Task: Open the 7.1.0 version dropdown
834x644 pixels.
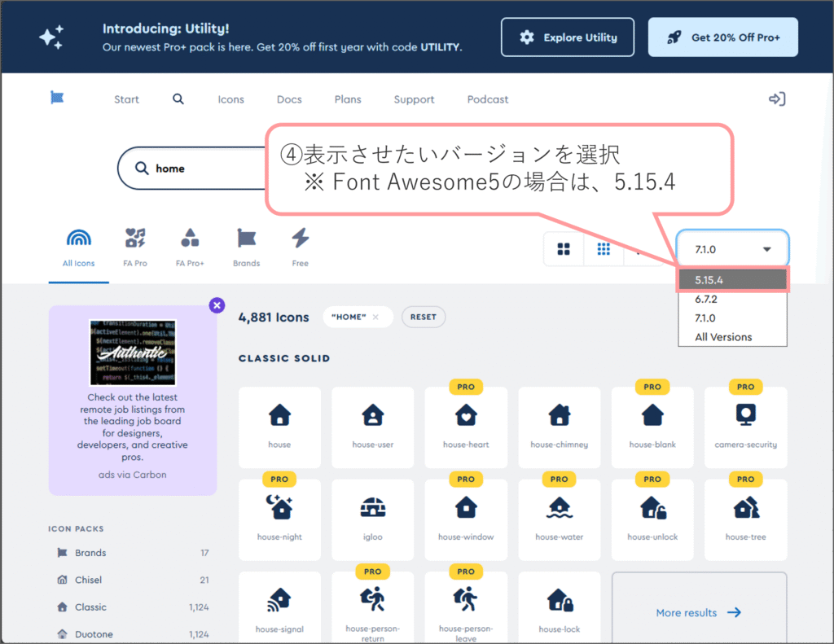Action: pos(732,249)
